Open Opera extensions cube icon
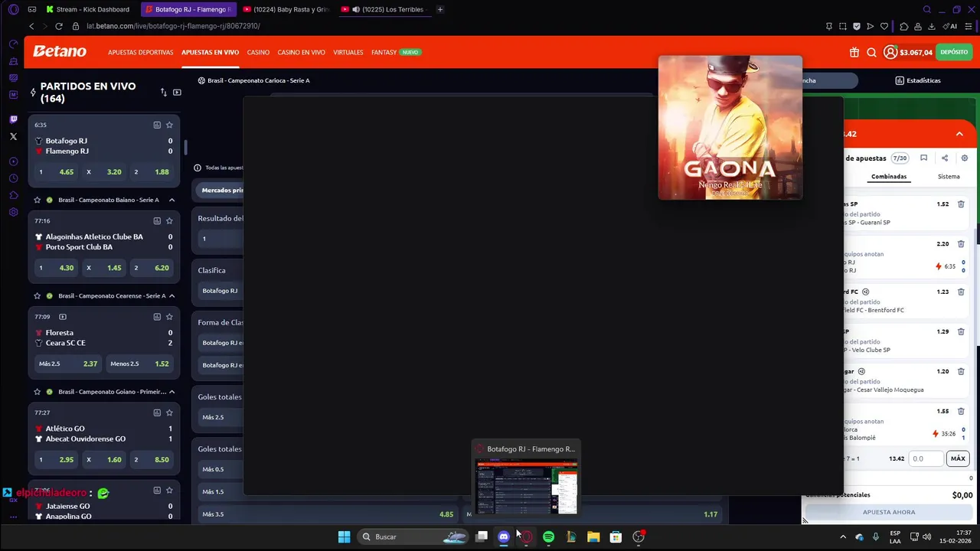Viewport: 980px width, 551px height. (x=904, y=26)
